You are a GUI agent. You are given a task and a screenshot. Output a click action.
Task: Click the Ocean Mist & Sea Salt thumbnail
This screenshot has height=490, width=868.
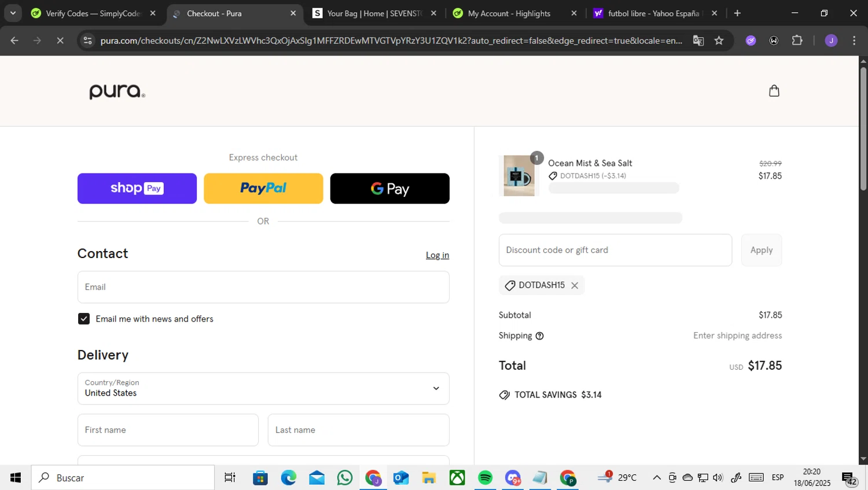tap(519, 176)
